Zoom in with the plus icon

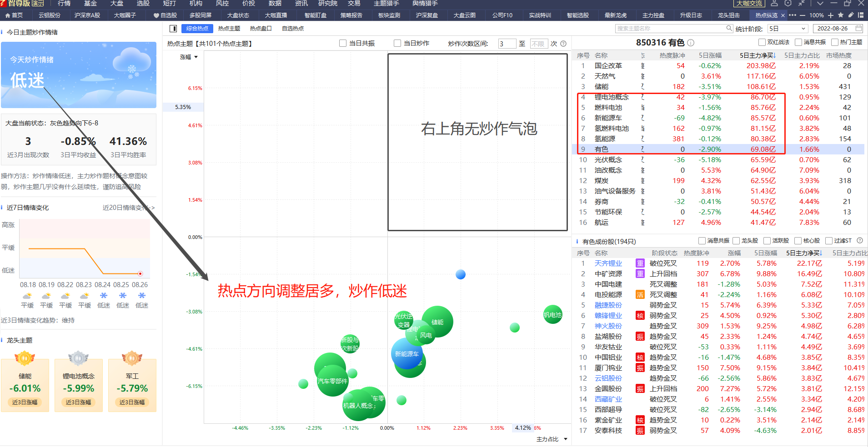(831, 15)
